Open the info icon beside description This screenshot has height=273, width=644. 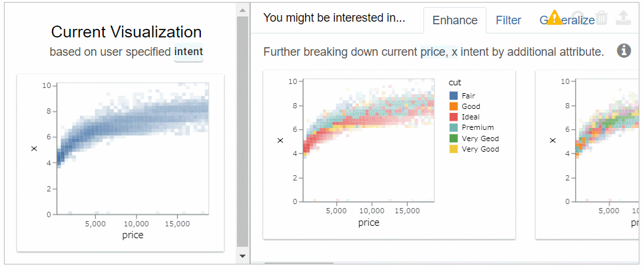click(x=624, y=51)
